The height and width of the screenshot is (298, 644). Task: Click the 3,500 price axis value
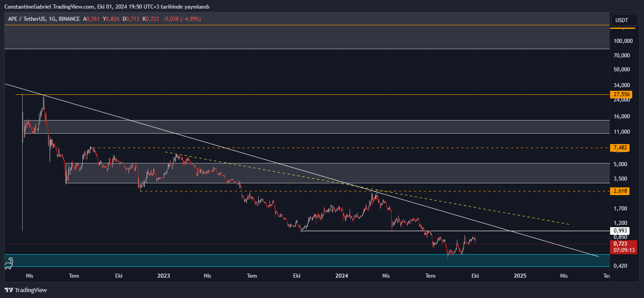[x=621, y=178]
